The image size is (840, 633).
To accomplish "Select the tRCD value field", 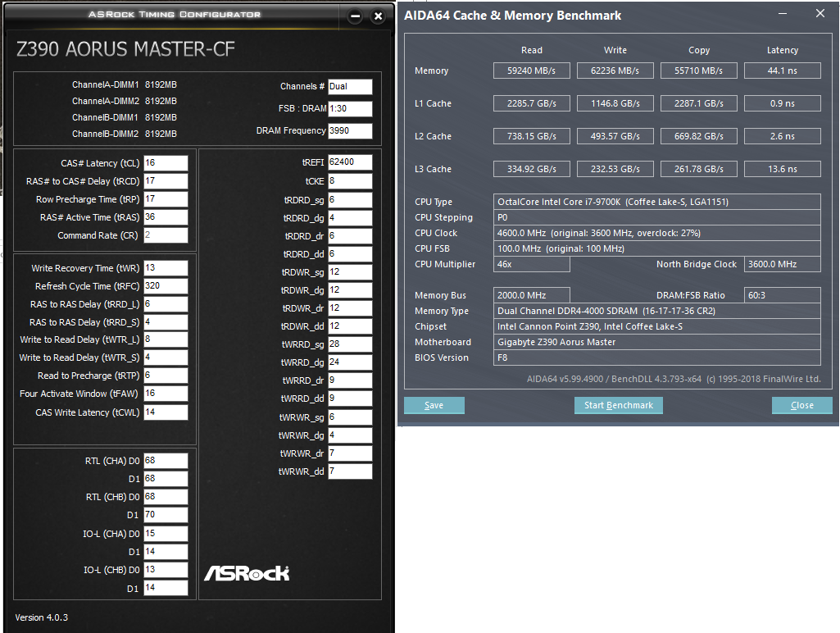I will click(x=166, y=181).
